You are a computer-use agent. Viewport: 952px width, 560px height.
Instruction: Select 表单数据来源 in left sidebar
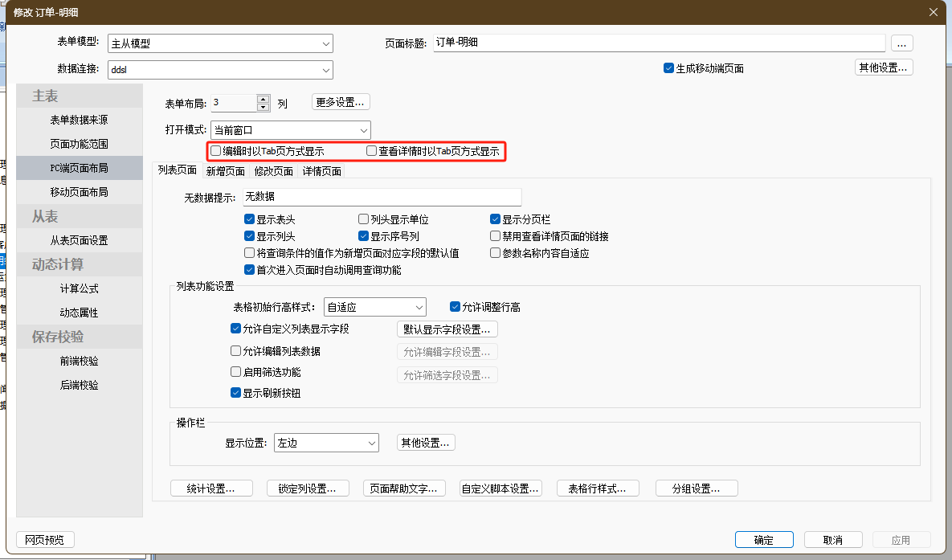click(79, 120)
